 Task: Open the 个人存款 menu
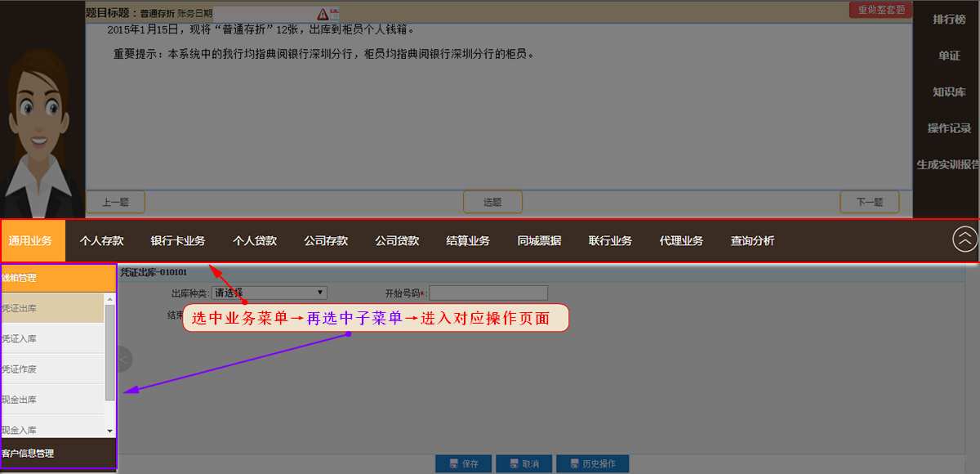tap(101, 241)
